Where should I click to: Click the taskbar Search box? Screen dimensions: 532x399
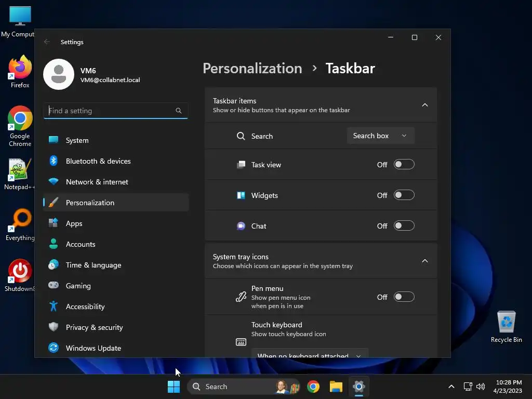tap(244, 387)
